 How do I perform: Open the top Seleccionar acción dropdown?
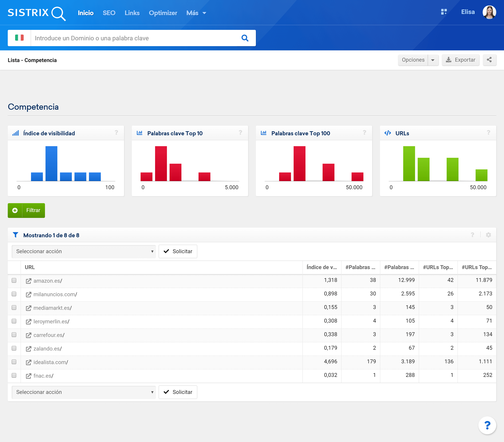click(84, 251)
